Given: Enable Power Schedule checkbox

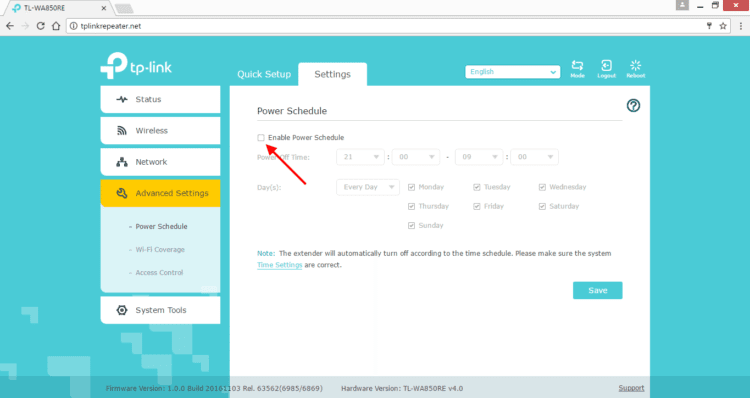Looking at the screenshot, I should [x=261, y=138].
